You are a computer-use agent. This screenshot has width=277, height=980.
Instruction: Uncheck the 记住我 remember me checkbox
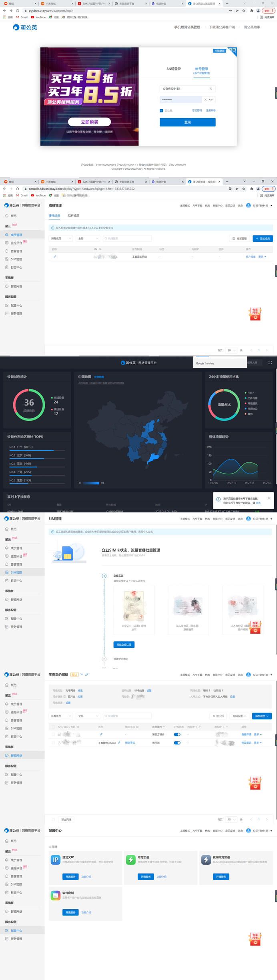tap(161, 110)
